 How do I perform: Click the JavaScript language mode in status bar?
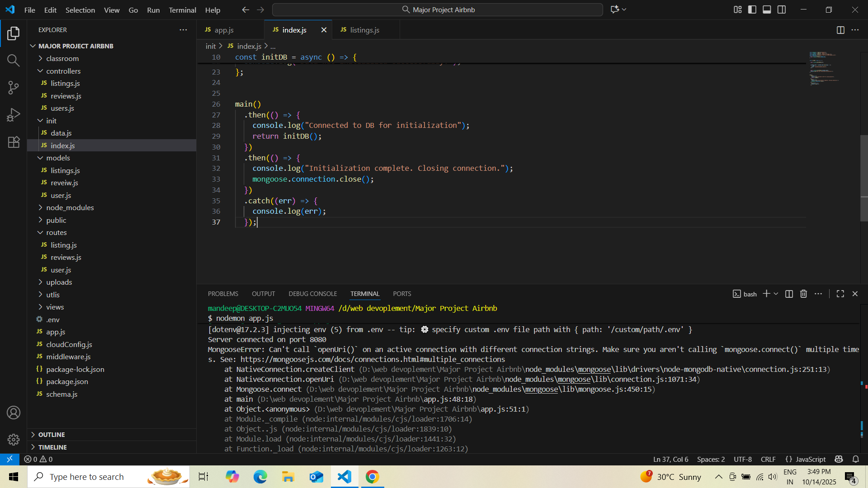point(806,459)
